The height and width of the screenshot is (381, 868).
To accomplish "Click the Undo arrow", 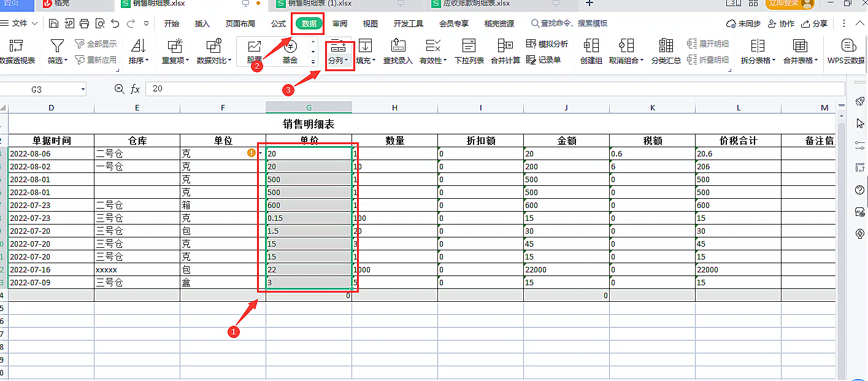I will pos(115,24).
